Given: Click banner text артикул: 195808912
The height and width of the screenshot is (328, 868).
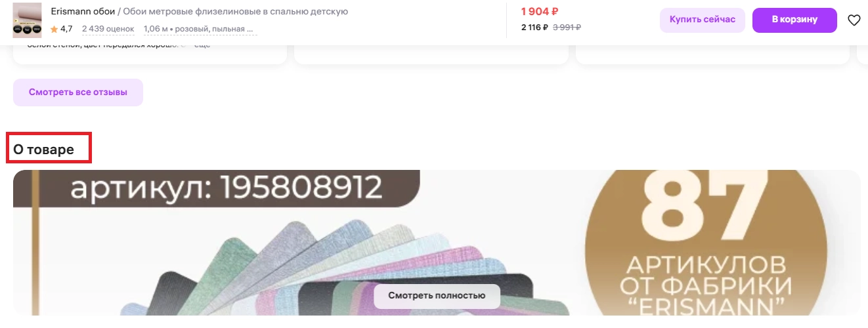Looking at the screenshot, I should [227, 188].
